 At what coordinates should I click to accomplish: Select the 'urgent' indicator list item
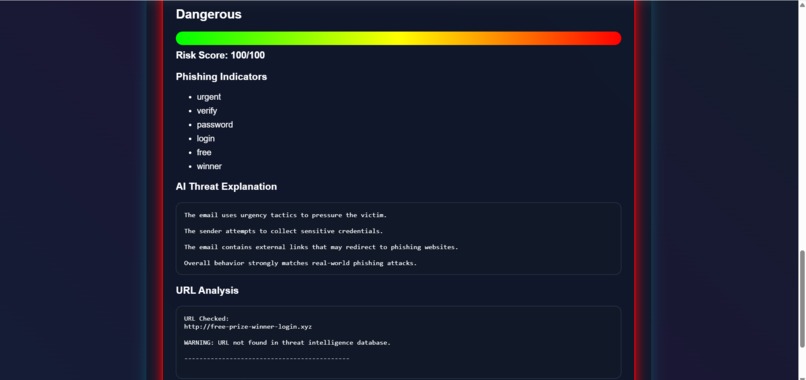pyautogui.click(x=209, y=97)
